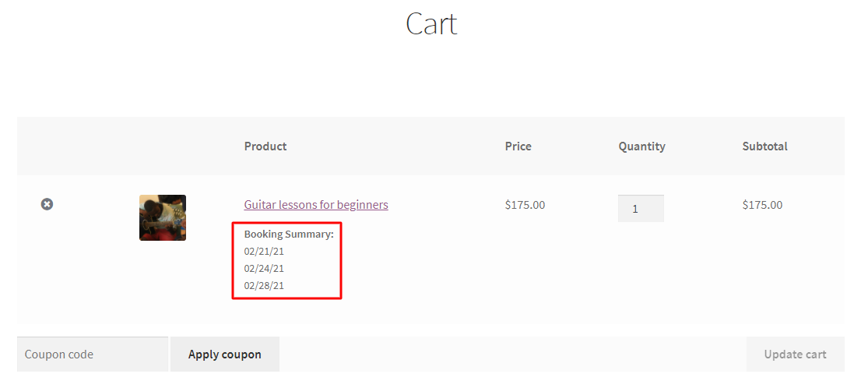Select the Subtotal column header
This screenshot has width=868, height=388.
[x=764, y=146]
